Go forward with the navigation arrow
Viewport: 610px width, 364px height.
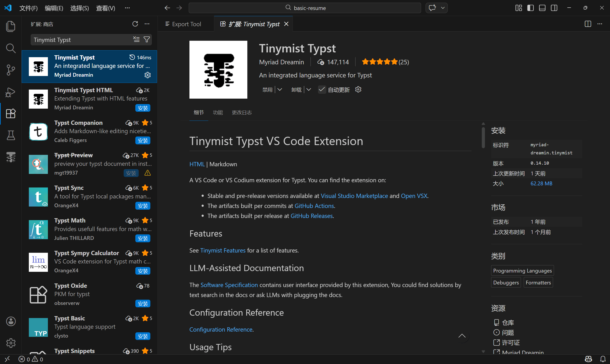pyautogui.click(x=179, y=8)
